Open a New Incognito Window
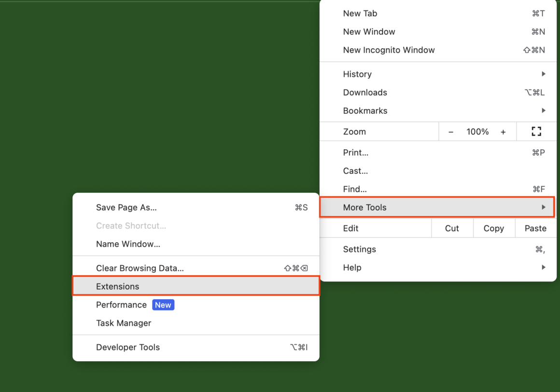 (x=389, y=50)
